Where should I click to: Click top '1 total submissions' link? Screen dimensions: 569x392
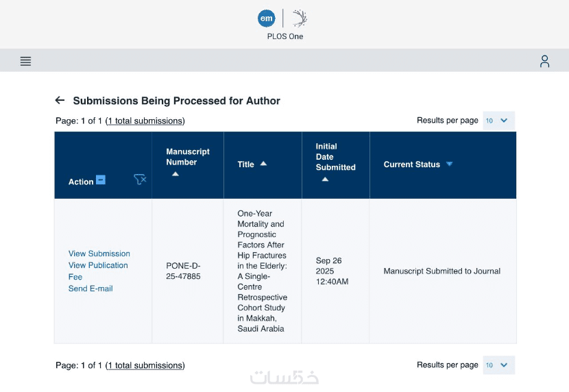tap(145, 121)
